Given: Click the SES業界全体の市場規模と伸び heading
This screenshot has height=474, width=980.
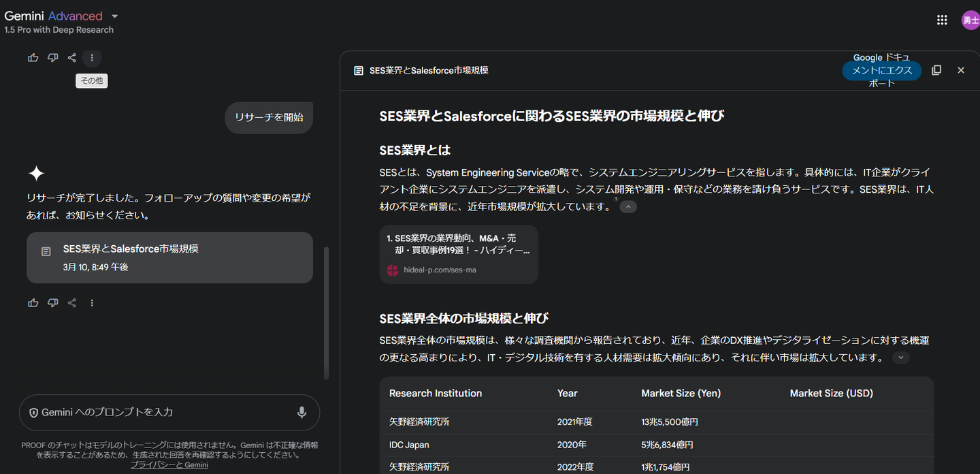Looking at the screenshot, I should coord(463,318).
